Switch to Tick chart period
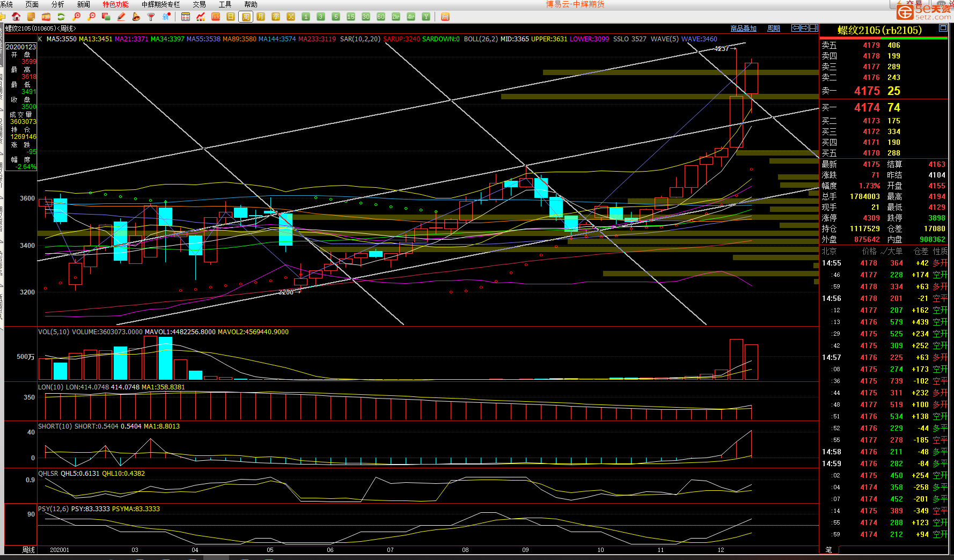954x560 pixels. pos(216,17)
